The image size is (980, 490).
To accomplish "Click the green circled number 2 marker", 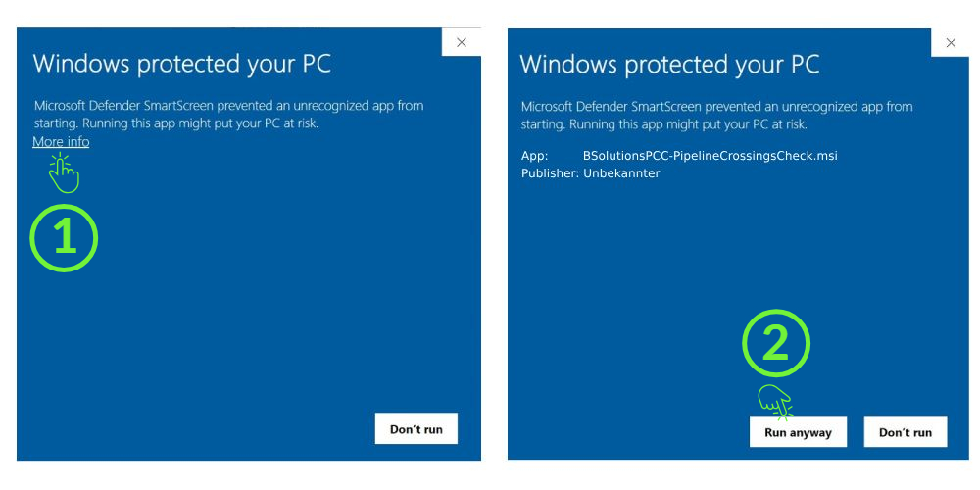I will pos(776,344).
